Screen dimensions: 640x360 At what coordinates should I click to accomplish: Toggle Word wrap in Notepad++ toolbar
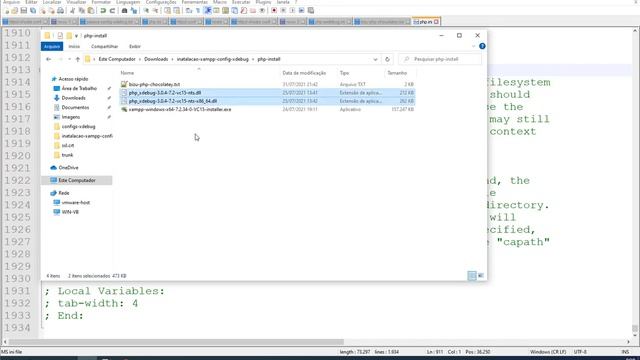pyautogui.click(x=189, y=11)
